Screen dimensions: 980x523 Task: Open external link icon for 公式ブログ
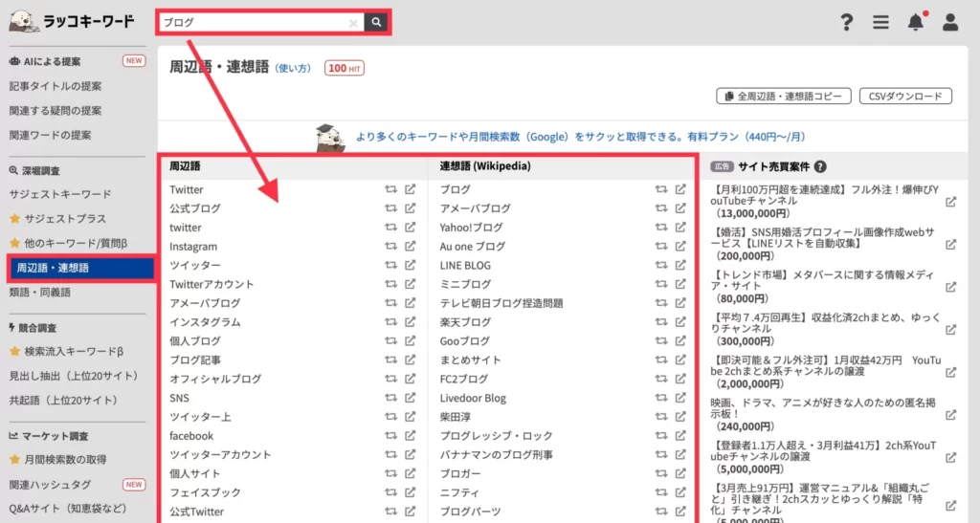(x=410, y=207)
